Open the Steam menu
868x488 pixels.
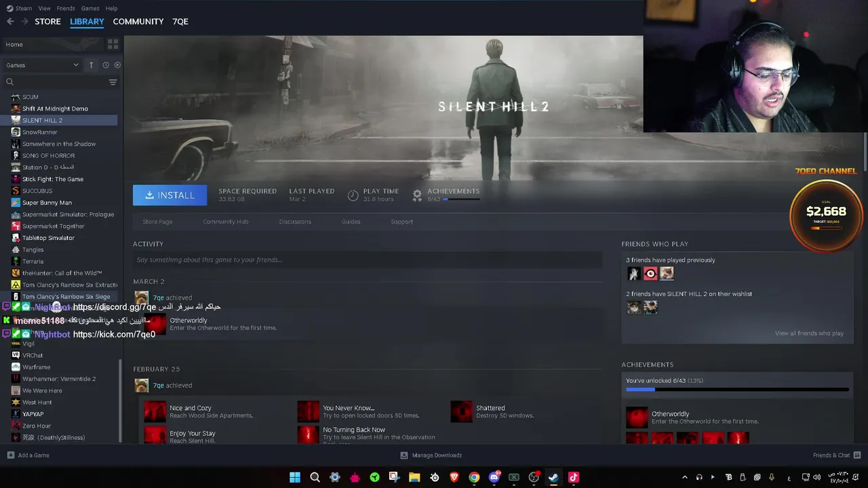(x=20, y=8)
